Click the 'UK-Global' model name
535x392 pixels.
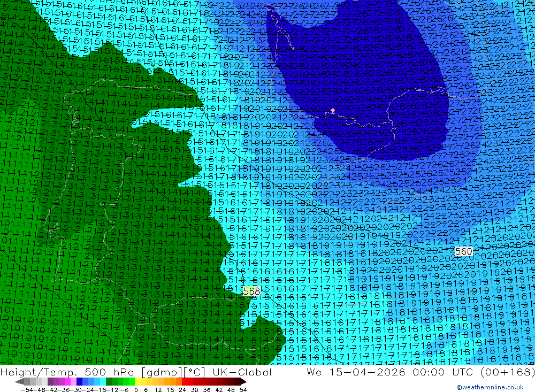[242, 372]
